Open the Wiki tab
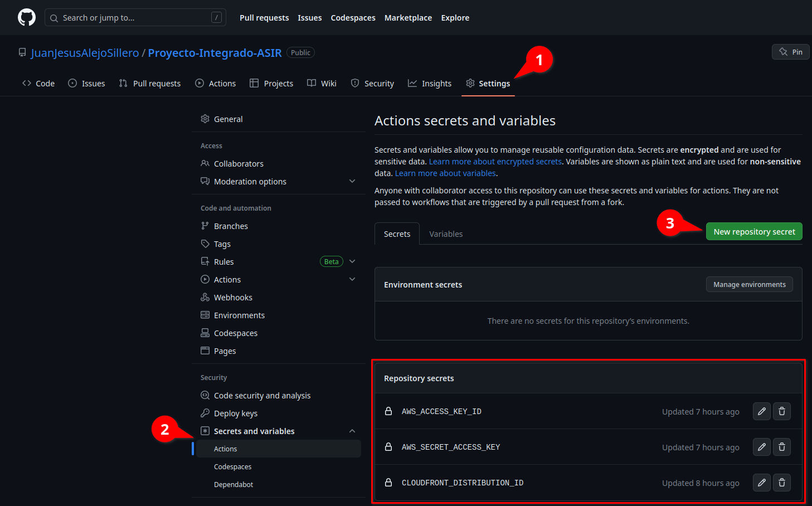The image size is (812, 506). [x=322, y=83]
